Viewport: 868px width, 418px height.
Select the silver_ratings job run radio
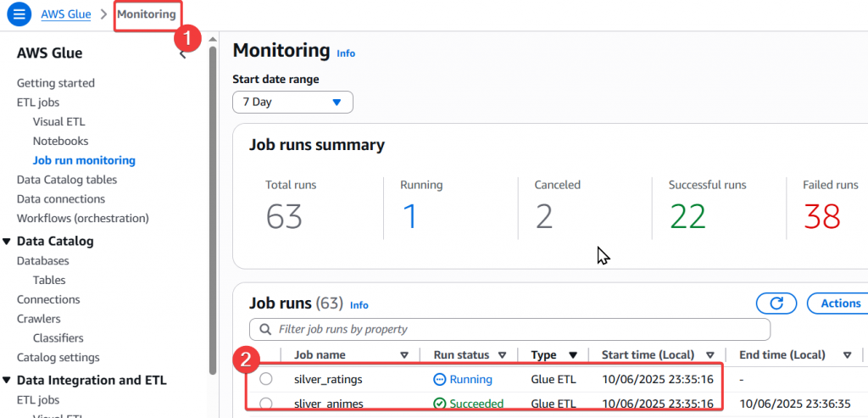click(x=265, y=379)
